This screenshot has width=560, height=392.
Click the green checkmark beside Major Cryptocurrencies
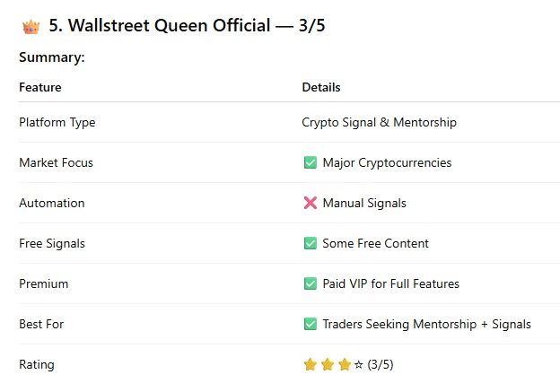[x=311, y=163]
